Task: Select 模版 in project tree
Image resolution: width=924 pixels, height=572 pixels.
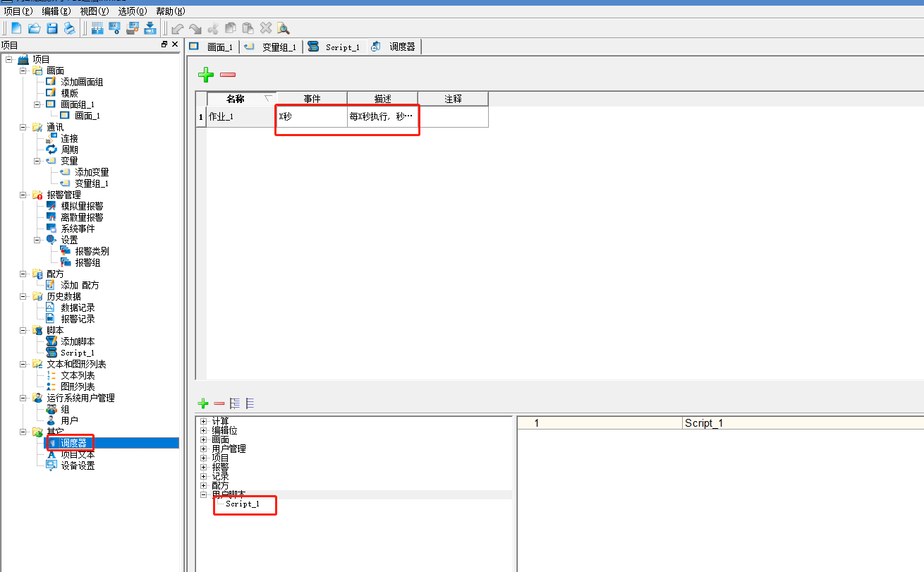Action: point(69,93)
